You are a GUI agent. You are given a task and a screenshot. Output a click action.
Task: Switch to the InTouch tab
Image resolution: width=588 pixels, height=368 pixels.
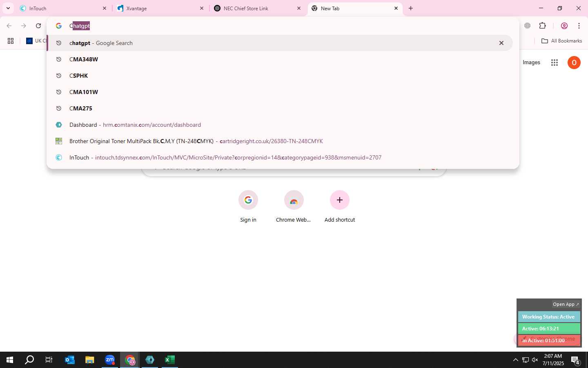click(x=63, y=8)
